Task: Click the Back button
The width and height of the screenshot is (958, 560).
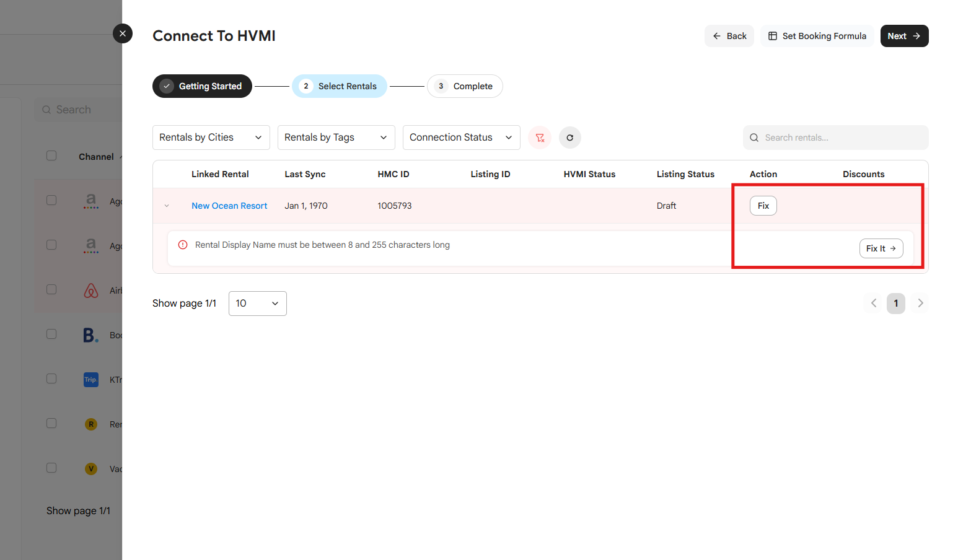Action: (729, 36)
